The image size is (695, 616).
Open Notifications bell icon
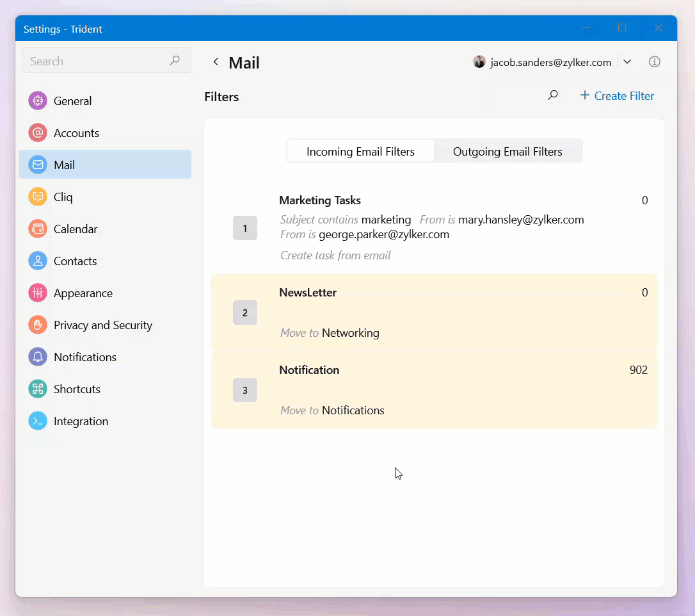[x=38, y=357]
